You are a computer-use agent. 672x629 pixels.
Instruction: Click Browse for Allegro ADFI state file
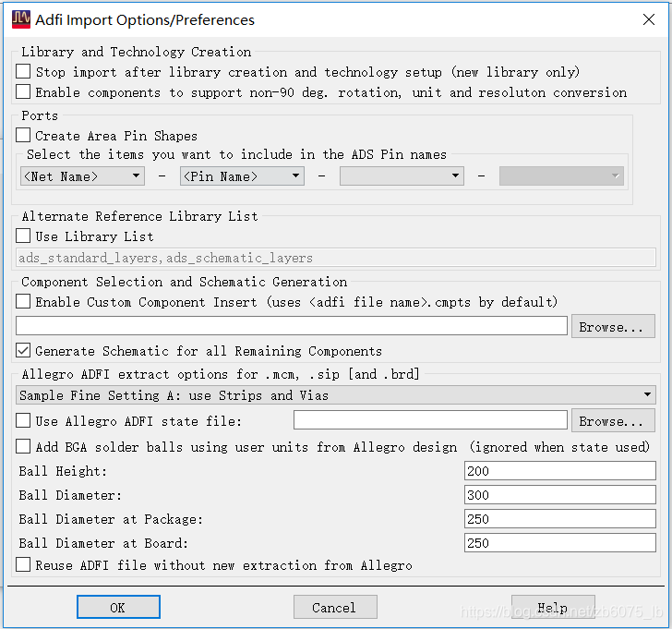[613, 421]
